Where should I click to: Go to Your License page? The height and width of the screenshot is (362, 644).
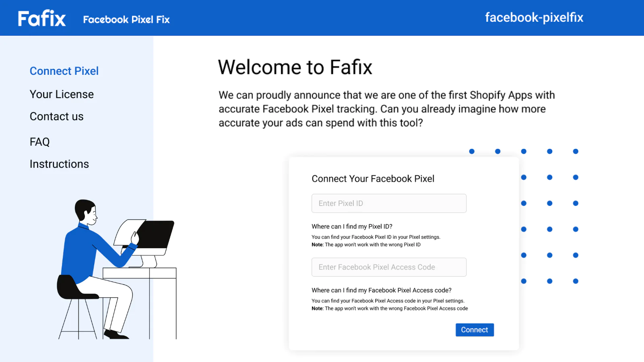click(62, 94)
